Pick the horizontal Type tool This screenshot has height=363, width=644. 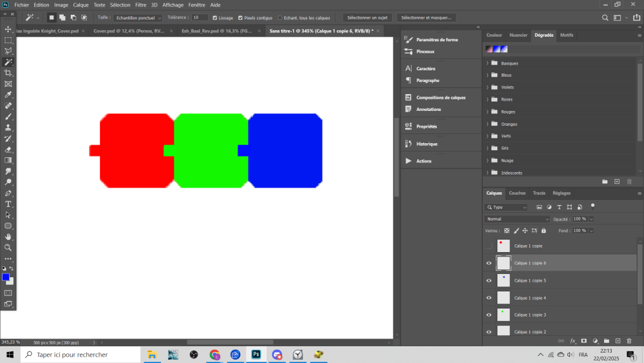tap(8, 204)
